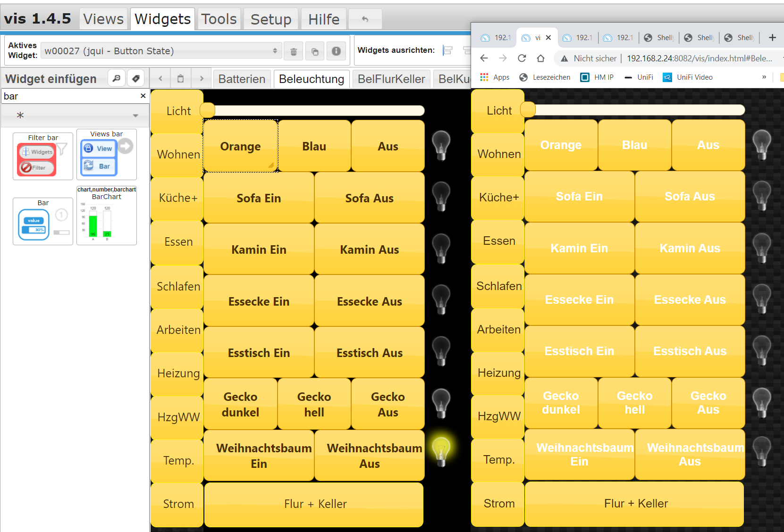This screenshot has width=784, height=532.
Task: Close the active vi browser tab
Action: (x=548, y=38)
